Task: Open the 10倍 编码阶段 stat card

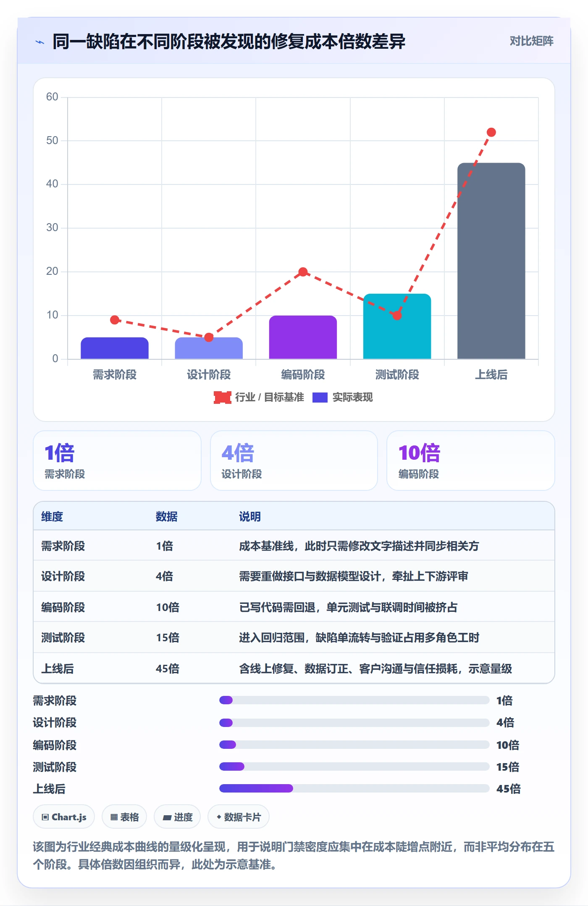Action: pyautogui.click(x=471, y=461)
